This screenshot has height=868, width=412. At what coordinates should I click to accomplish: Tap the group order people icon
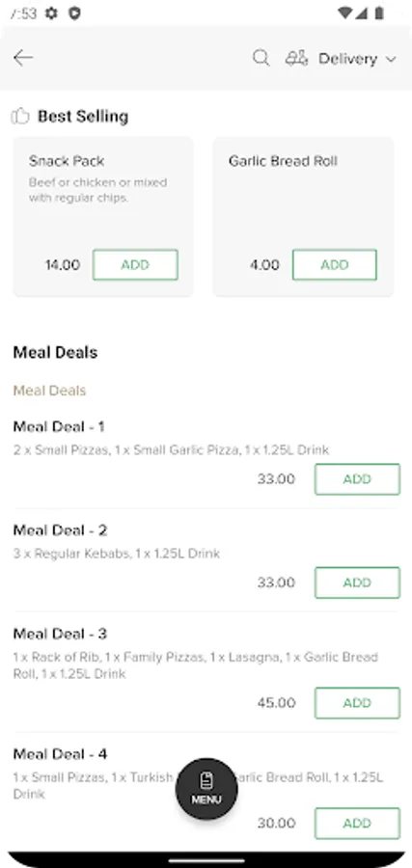296,58
